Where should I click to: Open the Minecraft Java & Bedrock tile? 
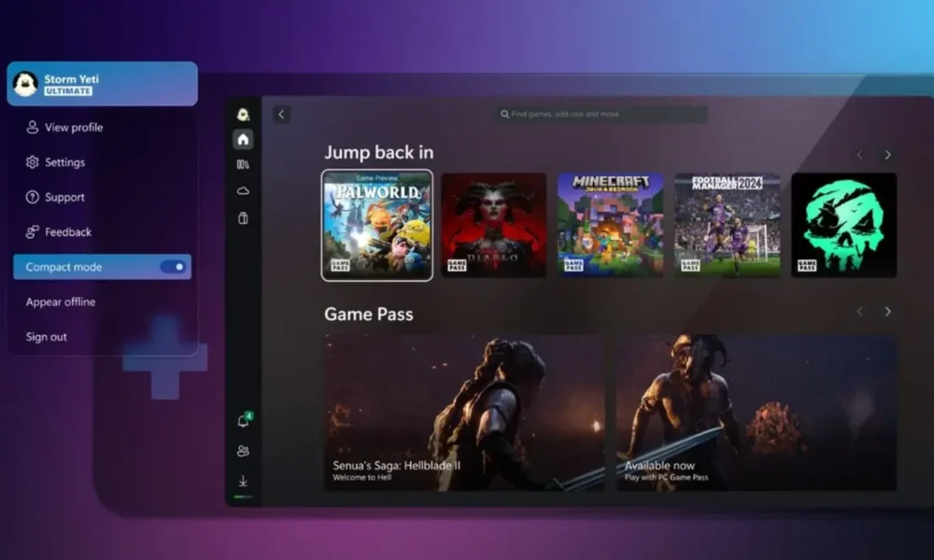click(x=611, y=225)
